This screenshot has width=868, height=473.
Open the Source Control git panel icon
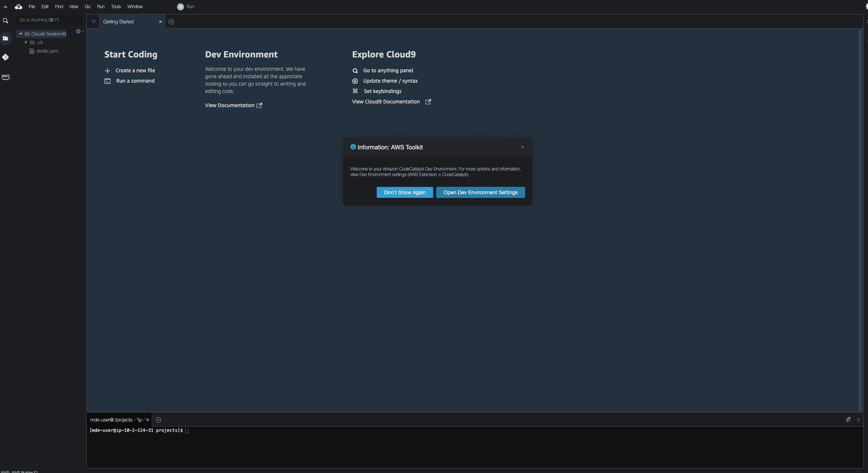click(6, 57)
